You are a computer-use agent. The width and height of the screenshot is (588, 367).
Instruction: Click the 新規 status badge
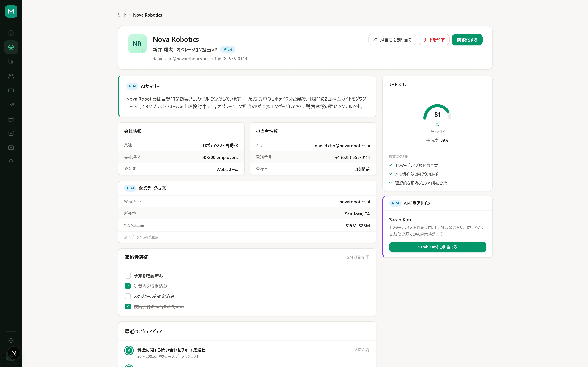(x=228, y=49)
